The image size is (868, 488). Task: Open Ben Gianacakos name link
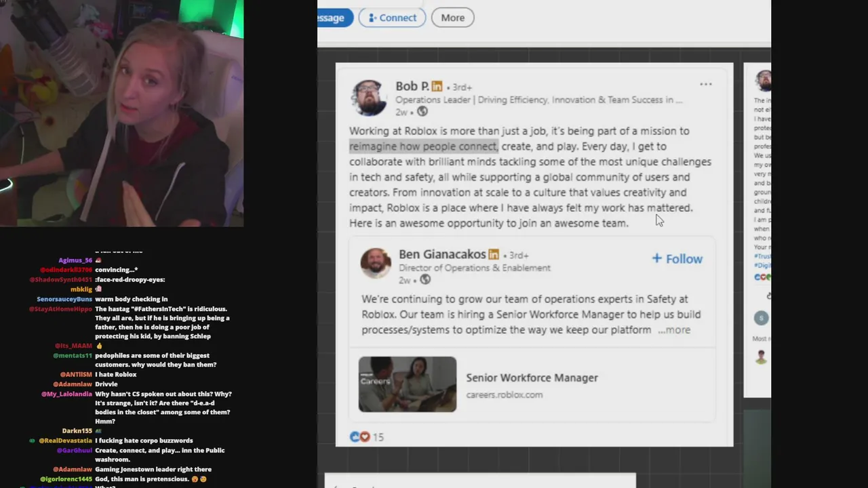click(442, 254)
